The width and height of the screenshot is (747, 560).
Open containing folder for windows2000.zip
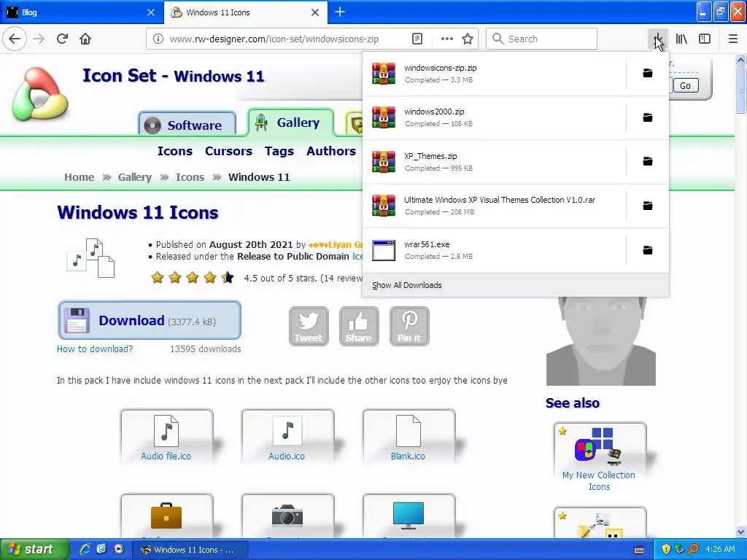pos(648,117)
